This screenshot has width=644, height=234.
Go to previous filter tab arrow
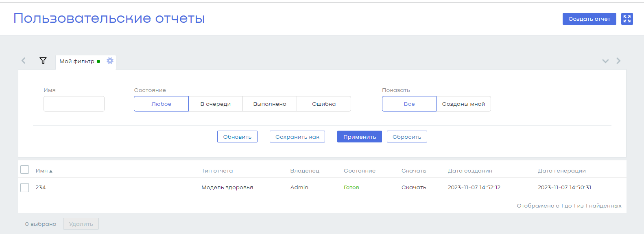click(x=24, y=61)
